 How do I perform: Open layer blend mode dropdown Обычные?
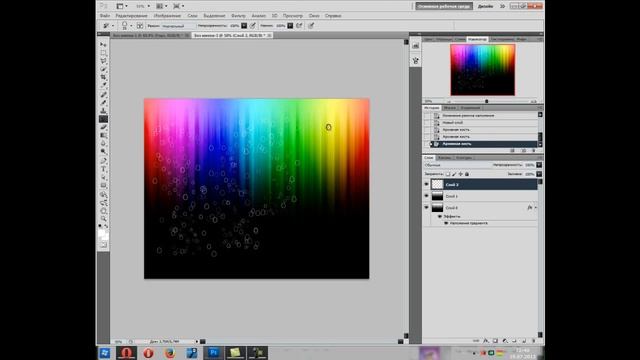(x=456, y=165)
